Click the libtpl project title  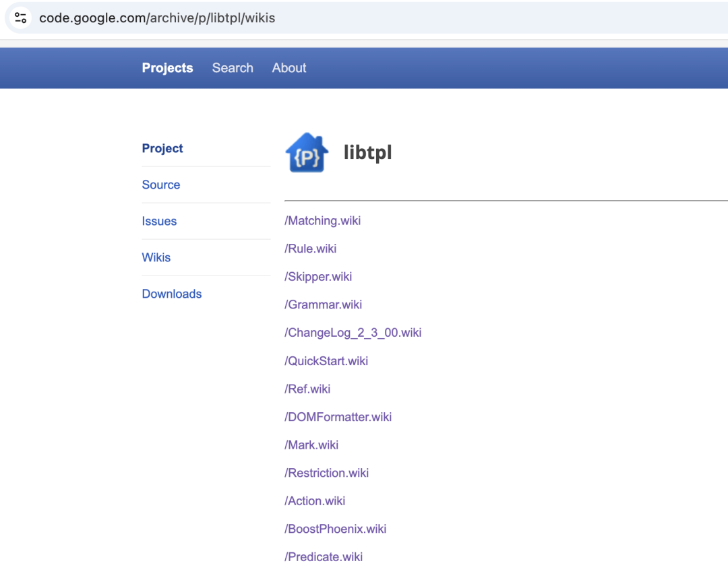tap(368, 153)
